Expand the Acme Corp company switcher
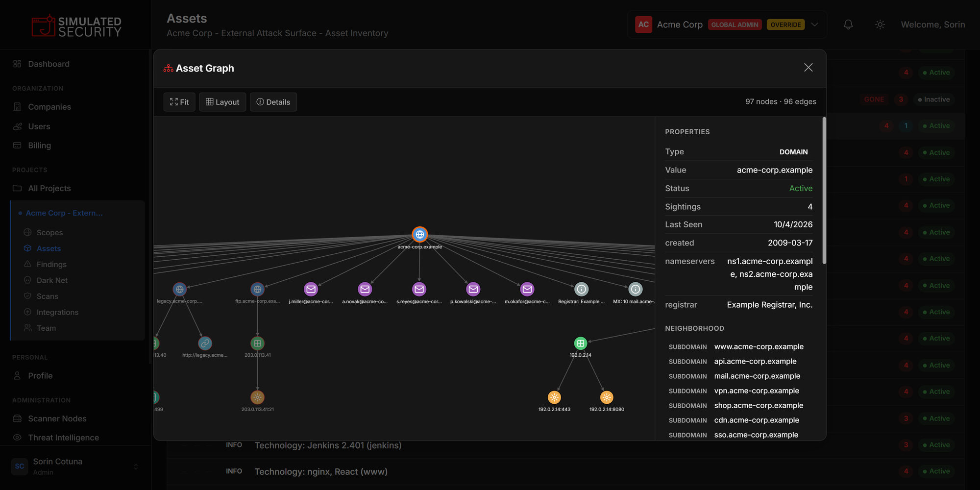The width and height of the screenshot is (980, 490). tap(727, 24)
